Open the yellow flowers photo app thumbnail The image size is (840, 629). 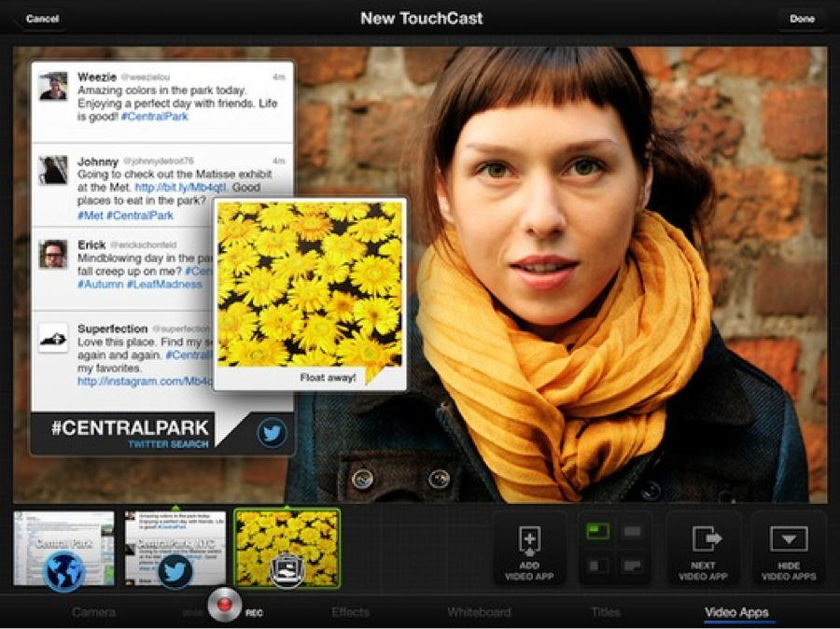(287, 548)
